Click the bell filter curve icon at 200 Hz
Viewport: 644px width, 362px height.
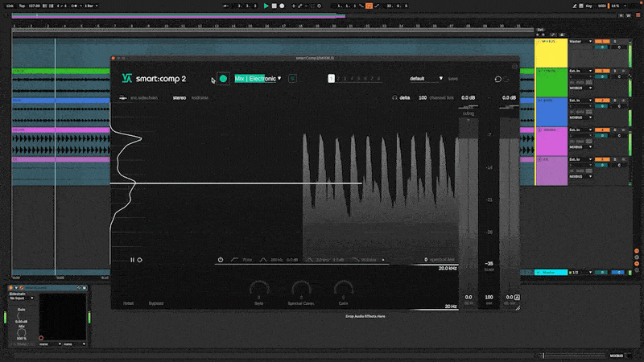[263, 260]
